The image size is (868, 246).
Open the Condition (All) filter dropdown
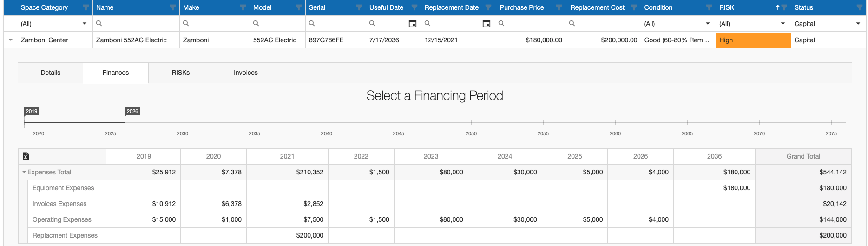coord(708,24)
